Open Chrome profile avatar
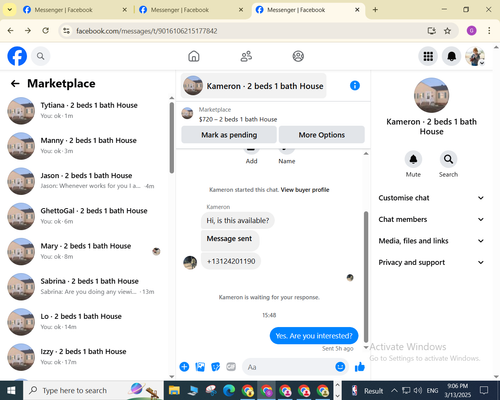 (471, 31)
